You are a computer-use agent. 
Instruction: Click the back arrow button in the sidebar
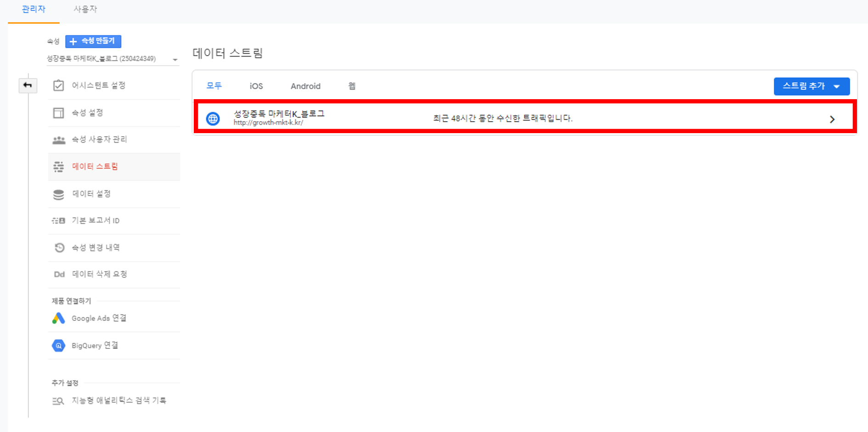click(x=28, y=85)
